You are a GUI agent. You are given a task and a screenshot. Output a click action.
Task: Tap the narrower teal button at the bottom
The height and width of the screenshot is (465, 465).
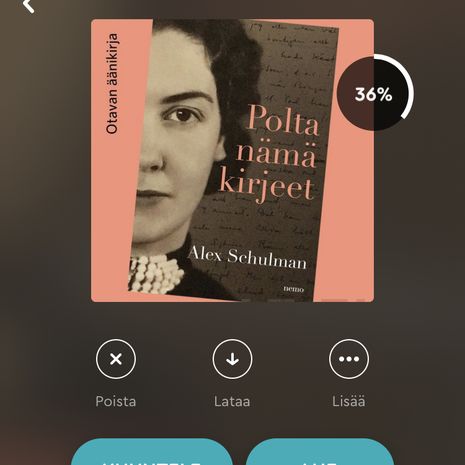(320, 452)
